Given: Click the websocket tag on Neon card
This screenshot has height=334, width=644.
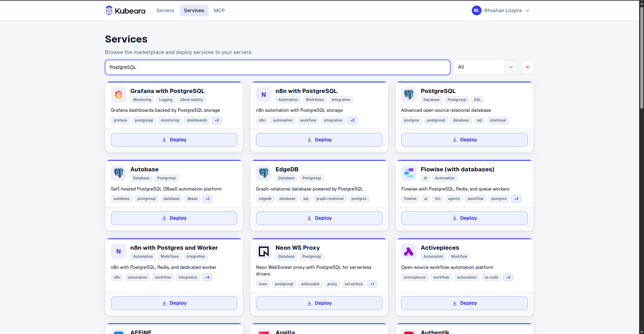Looking at the screenshot, I should click(x=310, y=284).
